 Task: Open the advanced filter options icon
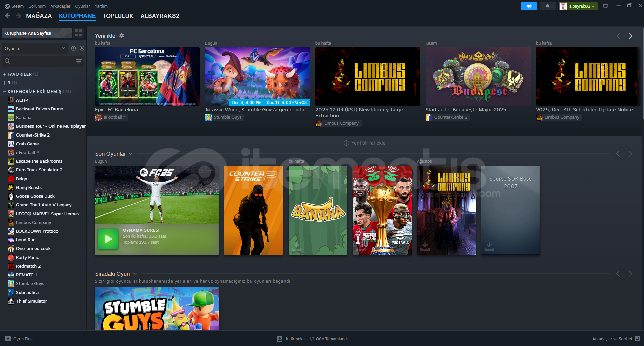coord(79,61)
